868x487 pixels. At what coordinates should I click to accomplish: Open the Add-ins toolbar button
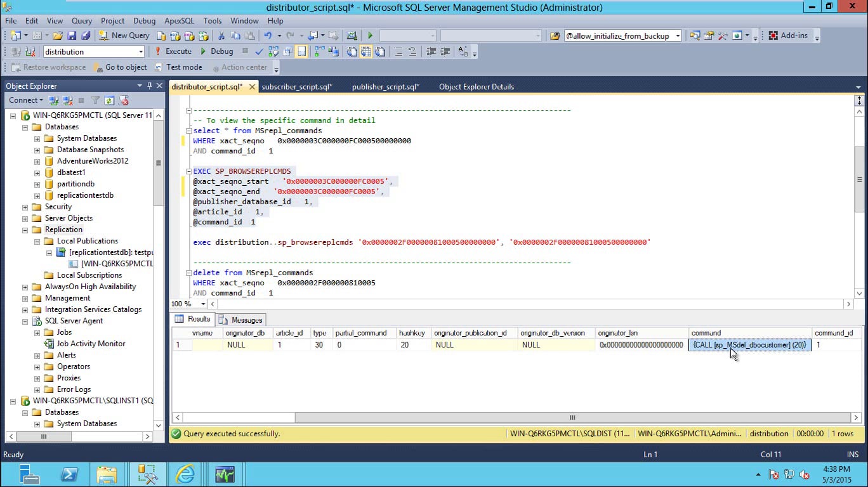point(788,36)
